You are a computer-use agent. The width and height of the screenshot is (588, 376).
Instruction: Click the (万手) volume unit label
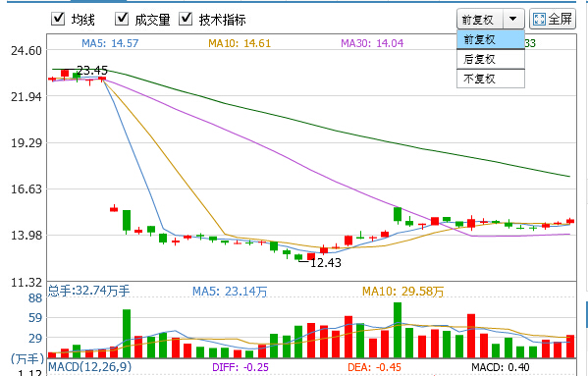(x=27, y=358)
